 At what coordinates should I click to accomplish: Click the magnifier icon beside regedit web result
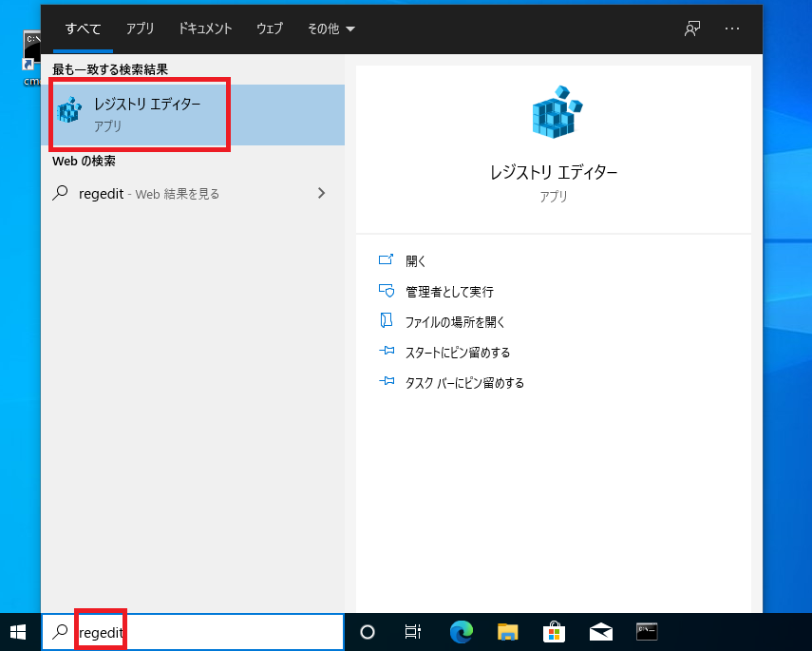60,193
